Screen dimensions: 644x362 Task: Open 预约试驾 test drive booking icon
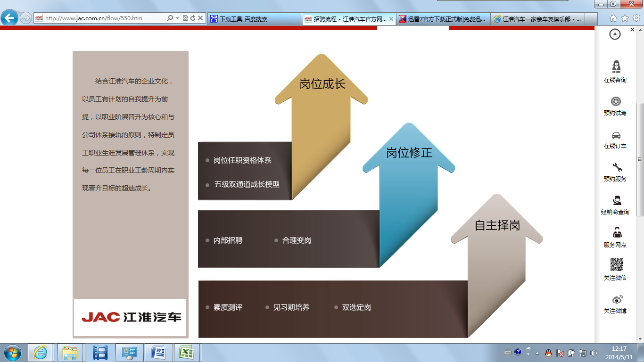[x=615, y=101]
